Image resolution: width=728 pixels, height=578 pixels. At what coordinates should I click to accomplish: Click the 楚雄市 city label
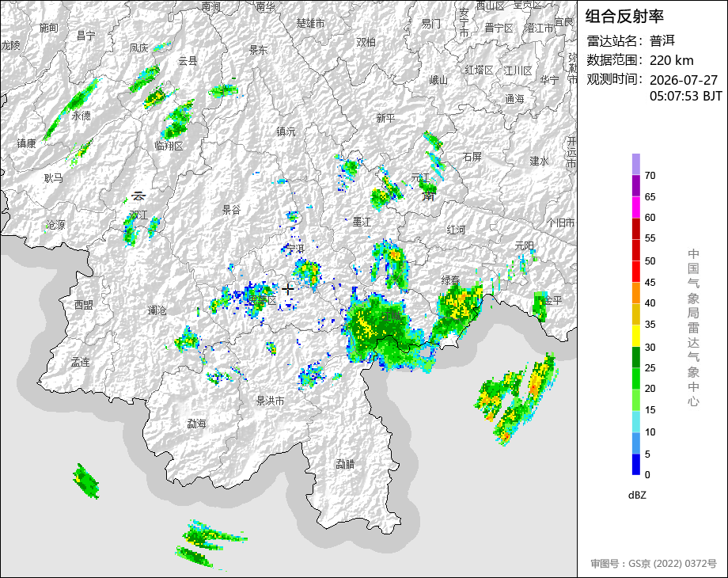pyautogui.click(x=311, y=23)
